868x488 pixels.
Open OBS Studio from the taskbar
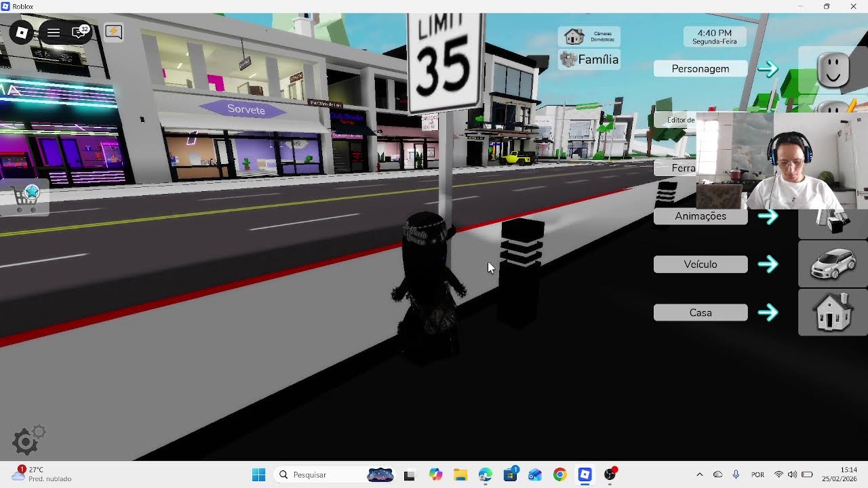(x=610, y=475)
